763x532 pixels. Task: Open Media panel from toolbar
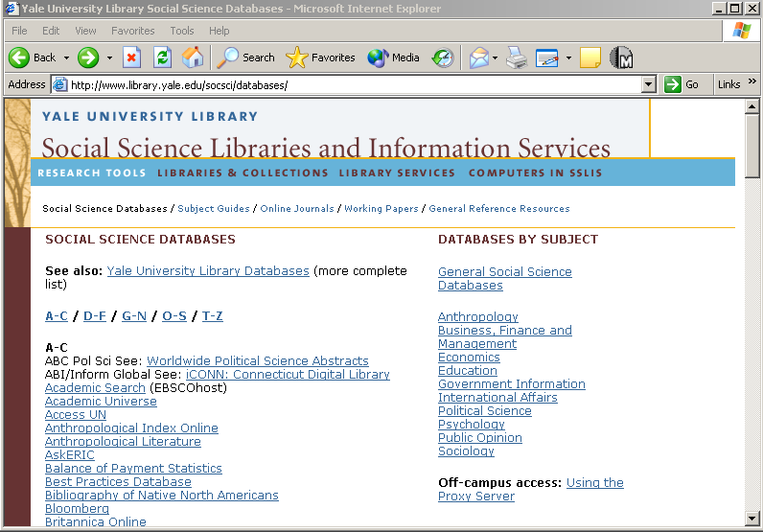coord(394,58)
